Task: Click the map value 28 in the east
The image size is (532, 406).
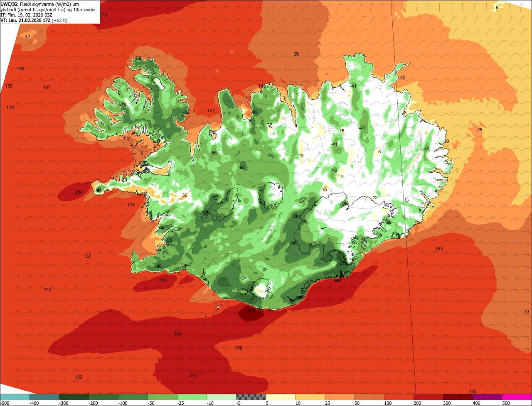Action: (480, 130)
